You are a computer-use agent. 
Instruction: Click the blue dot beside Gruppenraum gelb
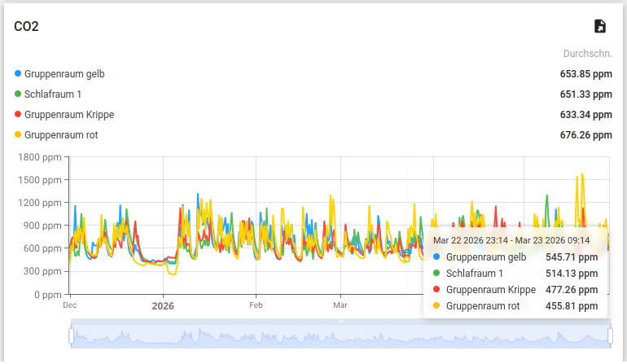18,73
